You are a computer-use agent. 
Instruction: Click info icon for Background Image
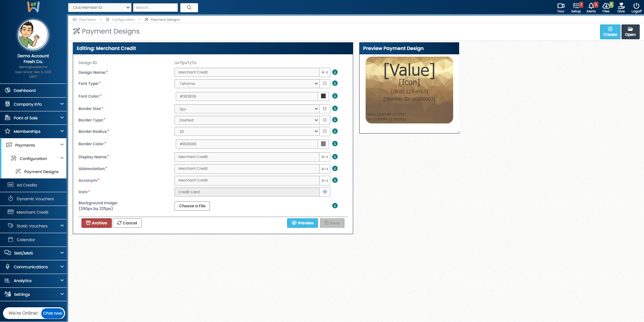coord(335,206)
